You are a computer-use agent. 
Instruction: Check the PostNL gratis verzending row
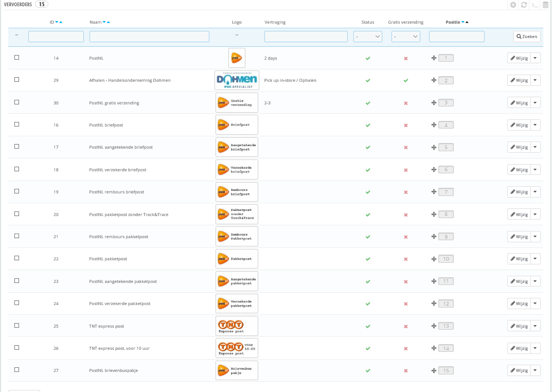click(x=16, y=102)
